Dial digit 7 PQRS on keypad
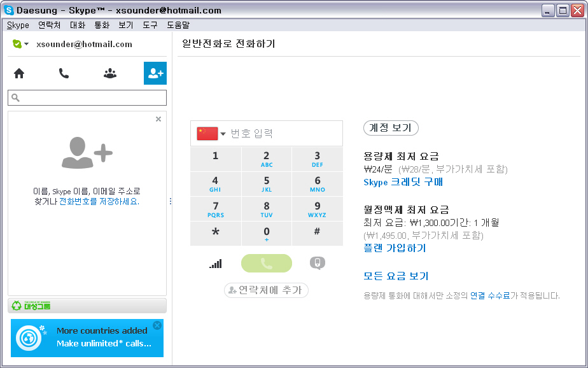This screenshot has height=368, width=588. pyautogui.click(x=216, y=209)
